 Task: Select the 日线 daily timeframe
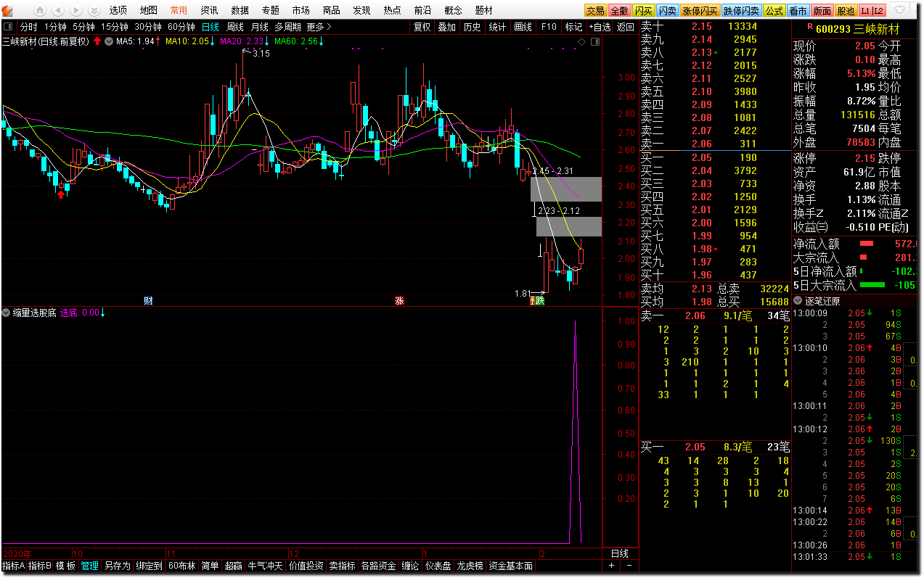click(210, 27)
